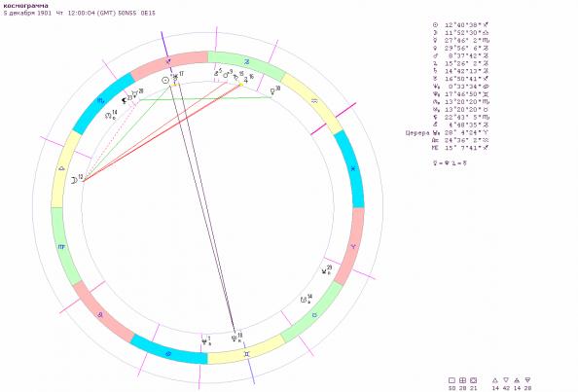578x392 pixels.
Task: Select the fixed cross grid icon
Action: pyautogui.click(x=462, y=380)
